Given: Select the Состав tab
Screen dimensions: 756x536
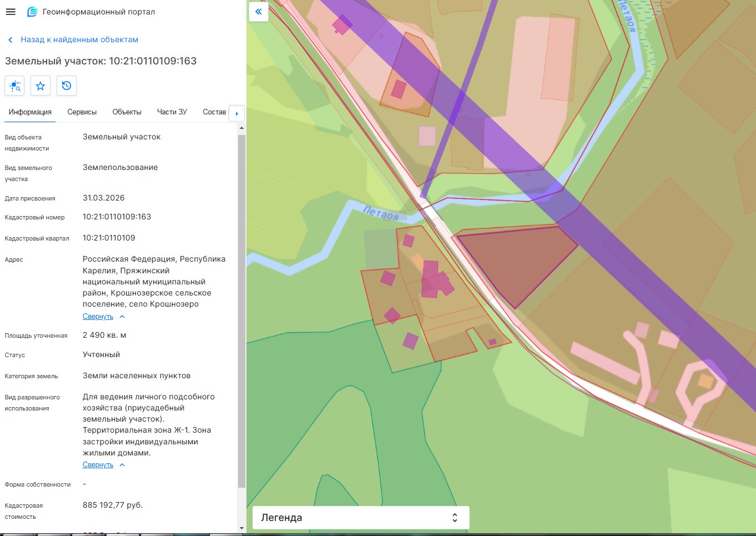Looking at the screenshot, I should click(214, 112).
